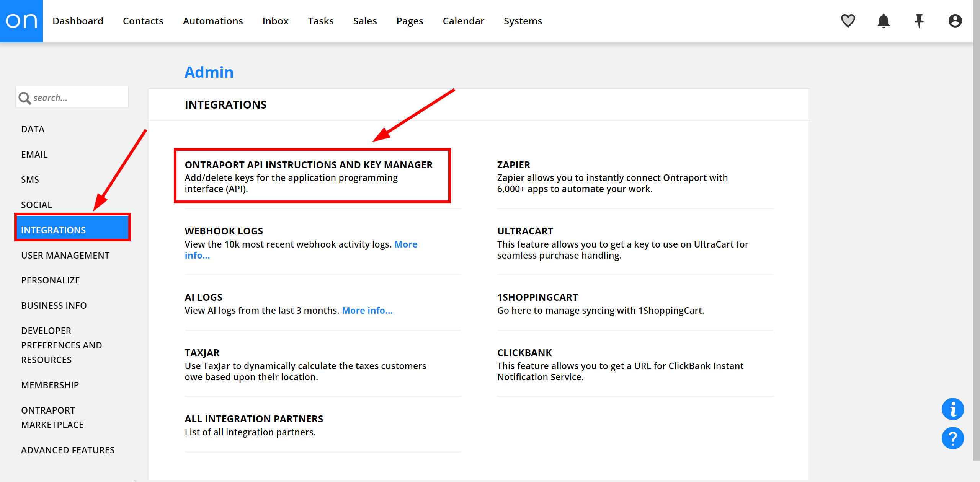Open the Automations menu

[213, 21]
